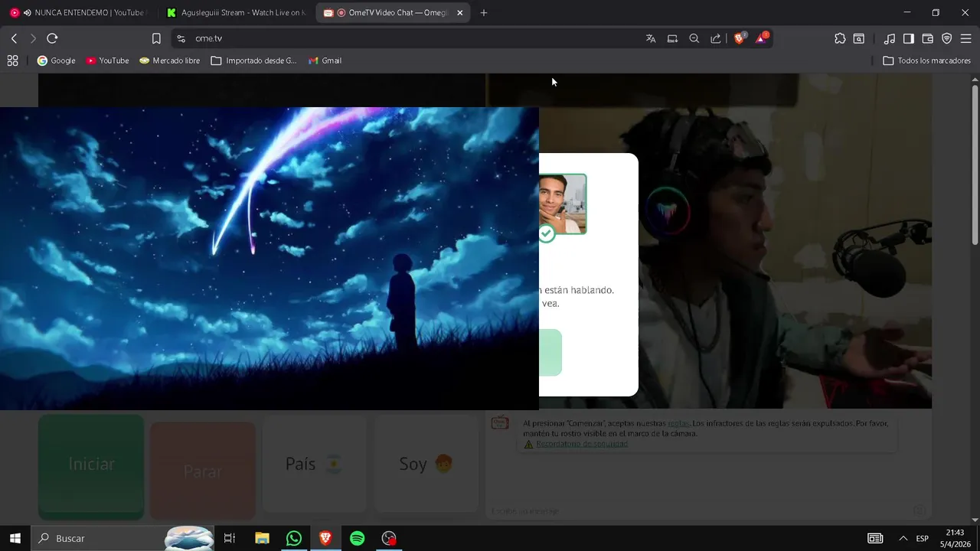Click the ome.tv address bar
Screen dimensions: 980x551
tap(413, 38)
